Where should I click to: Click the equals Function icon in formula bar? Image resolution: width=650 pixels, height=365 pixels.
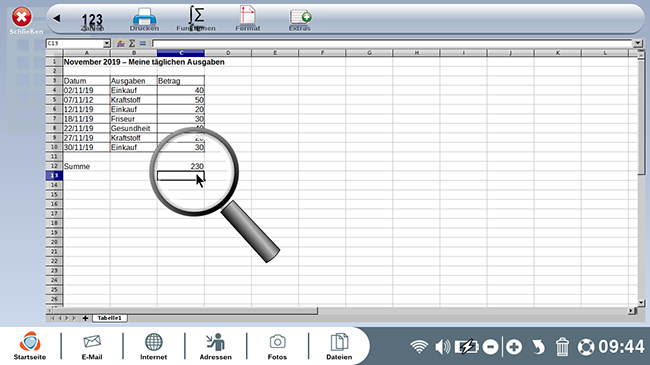(x=143, y=43)
